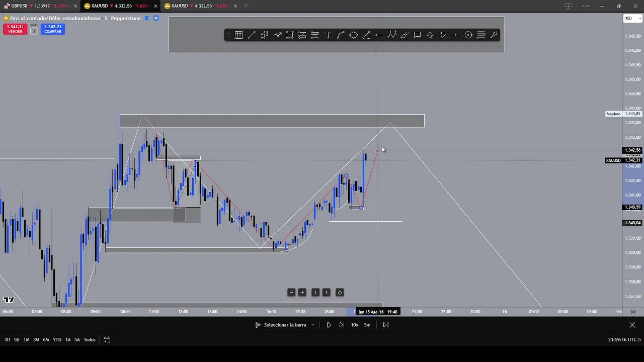Reset the chart view
Screen dimensions: 644x362
pos(340,293)
